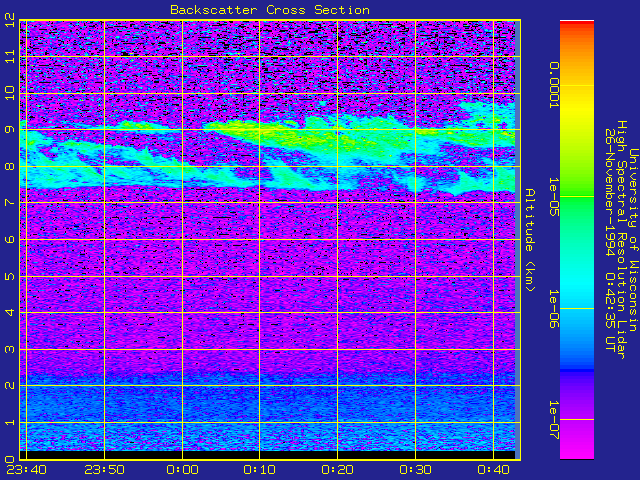Click the altitude label 11
This screenshot has height=480, width=640.
point(11,56)
